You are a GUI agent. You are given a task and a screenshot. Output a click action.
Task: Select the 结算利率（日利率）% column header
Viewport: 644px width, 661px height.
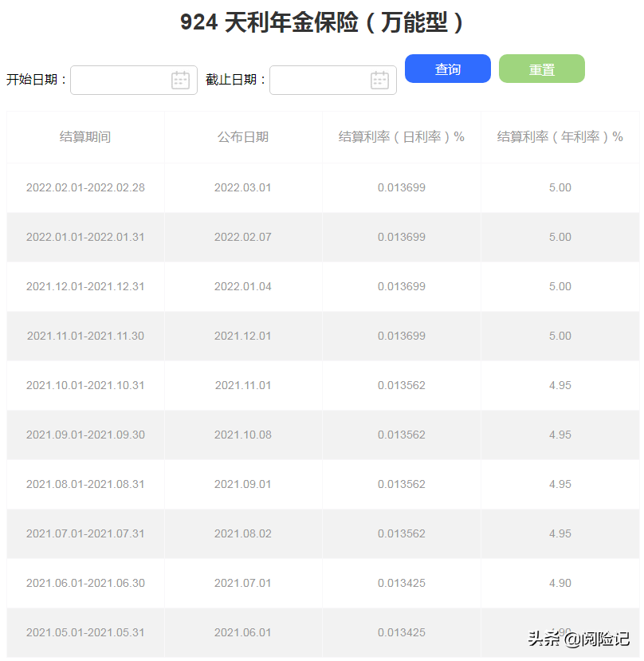(x=401, y=137)
